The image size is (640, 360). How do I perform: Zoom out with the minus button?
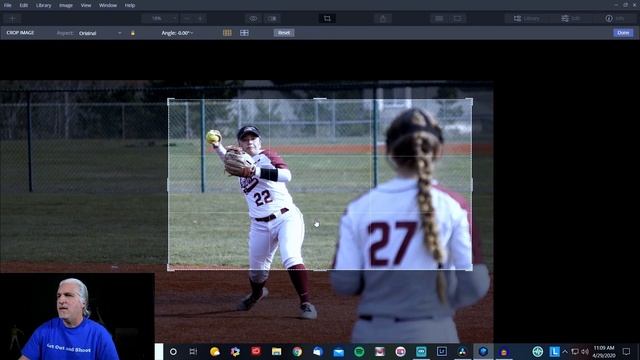pyautogui.click(x=187, y=19)
